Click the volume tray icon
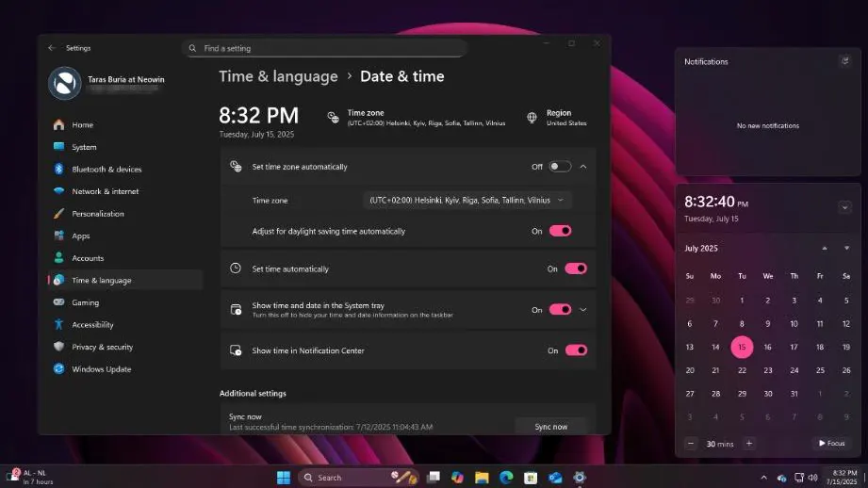The image size is (868, 488). click(812, 478)
